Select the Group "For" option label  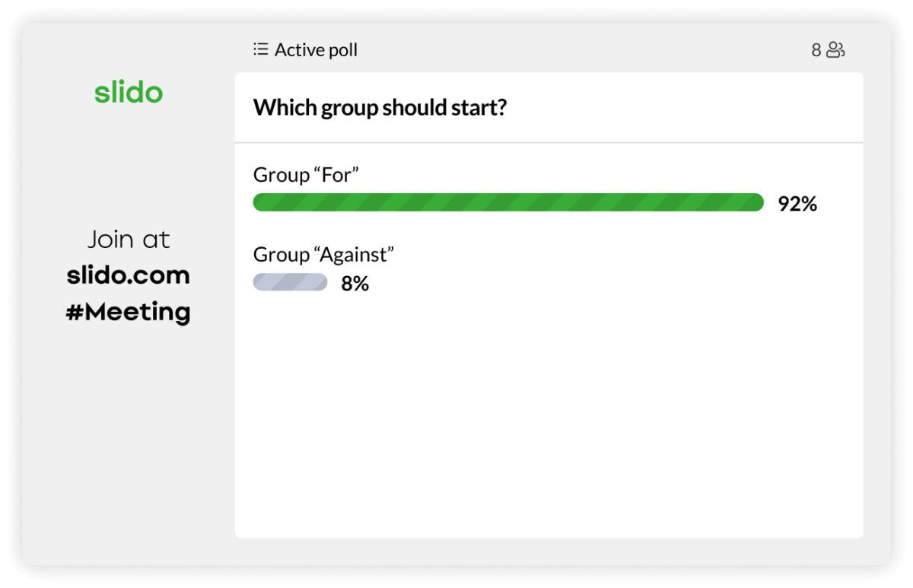(306, 175)
